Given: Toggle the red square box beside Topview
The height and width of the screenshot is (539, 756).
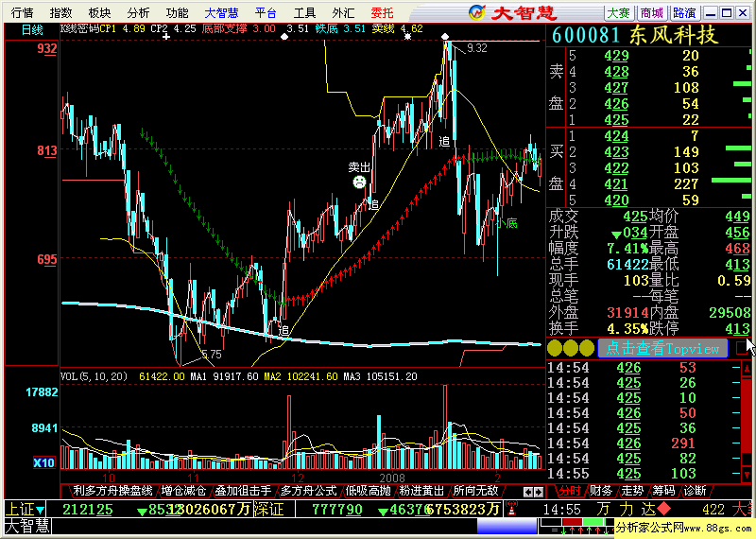Looking at the screenshot, I should pyautogui.click(x=743, y=348).
